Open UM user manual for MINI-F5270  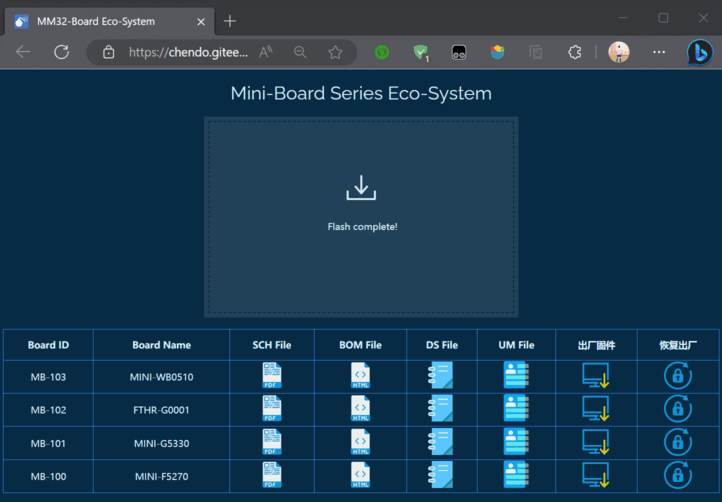(x=516, y=475)
